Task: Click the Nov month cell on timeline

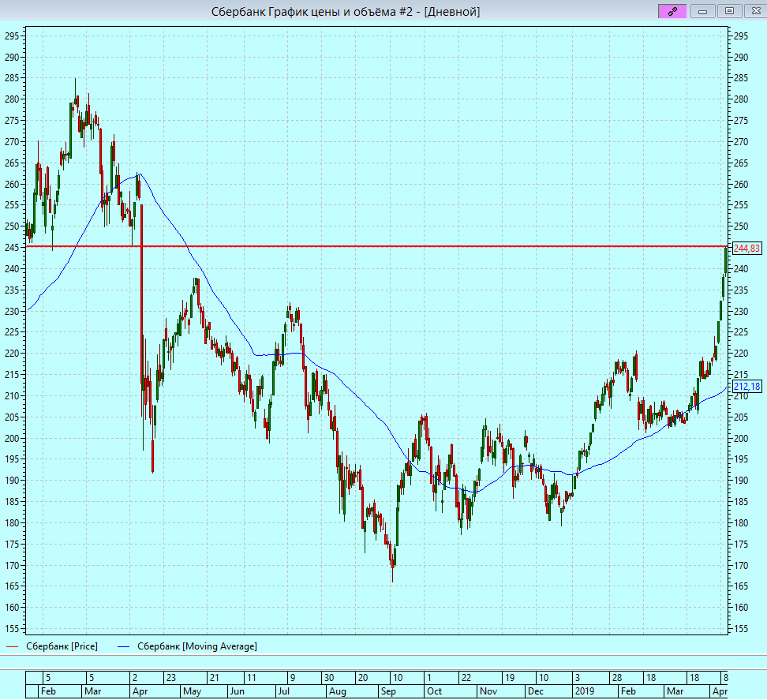Action: click(500, 691)
